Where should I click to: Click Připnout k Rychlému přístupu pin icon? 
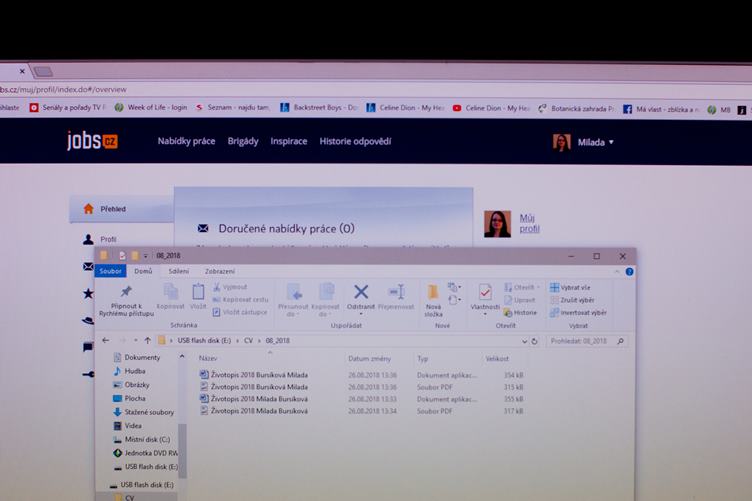coord(126,291)
